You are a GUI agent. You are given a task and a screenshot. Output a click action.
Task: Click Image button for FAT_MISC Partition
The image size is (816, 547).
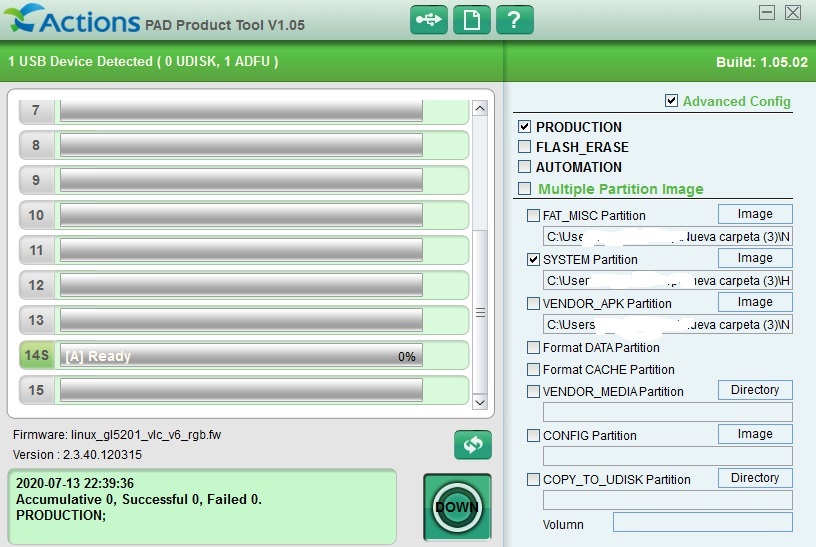(755, 214)
